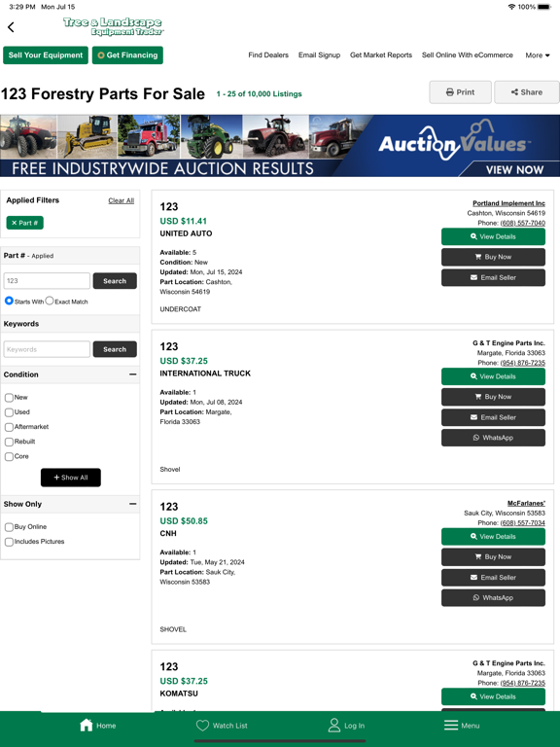Check the New condition box
The height and width of the screenshot is (747, 560).
(9, 397)
